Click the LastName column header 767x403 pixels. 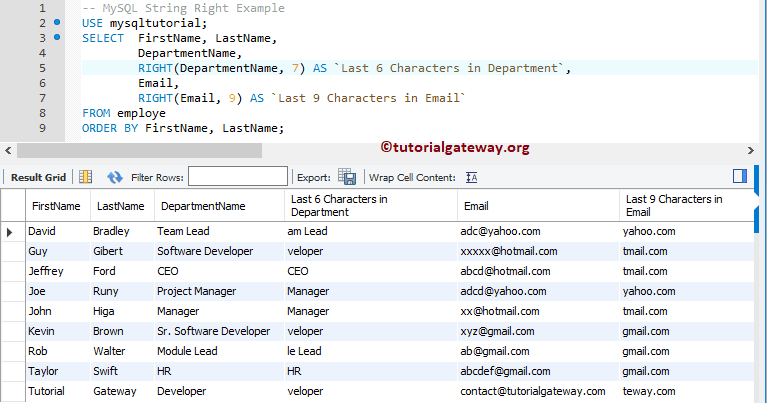[121, 206]
